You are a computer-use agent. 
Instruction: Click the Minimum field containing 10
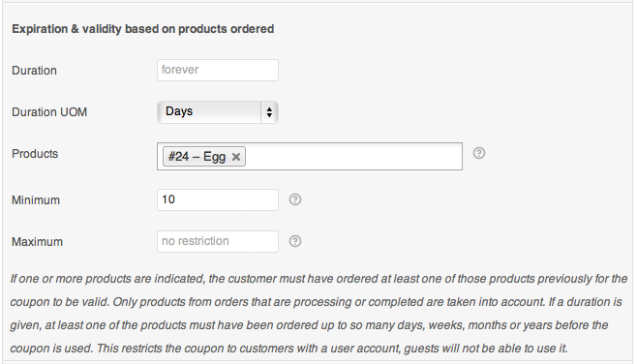point(218,199)
